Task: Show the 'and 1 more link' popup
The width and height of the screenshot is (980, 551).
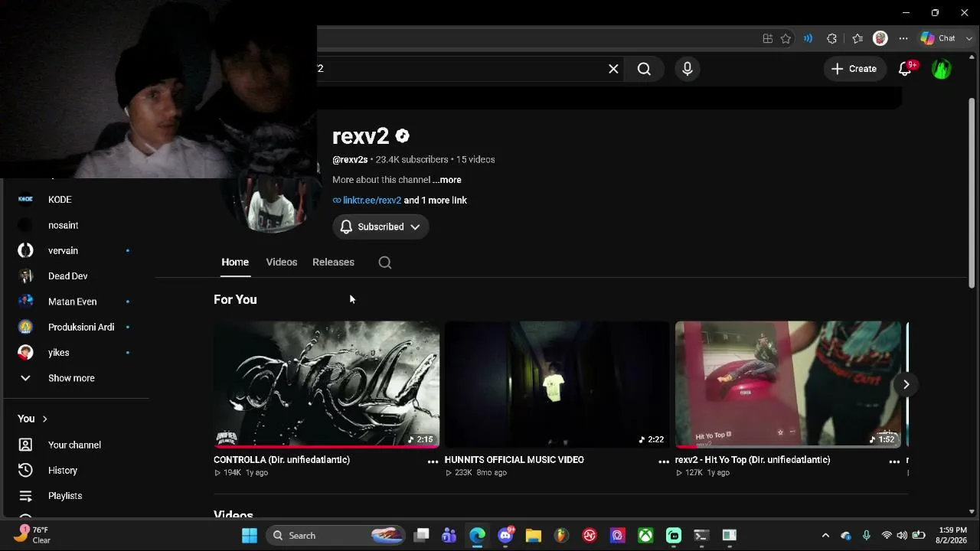Action: point(435,201)
